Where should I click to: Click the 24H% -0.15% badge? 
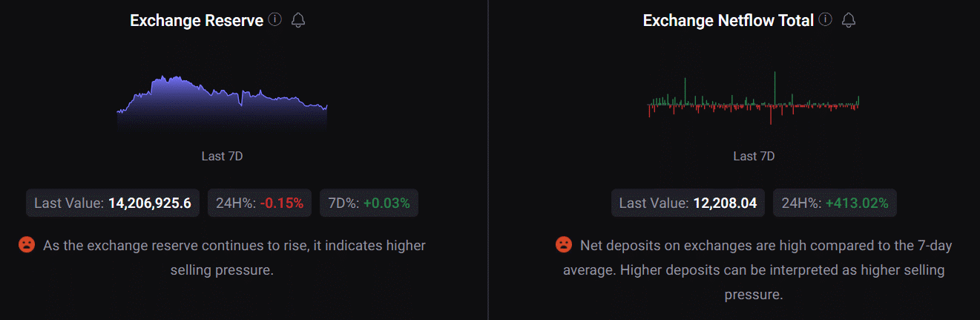tap(260, 203)
